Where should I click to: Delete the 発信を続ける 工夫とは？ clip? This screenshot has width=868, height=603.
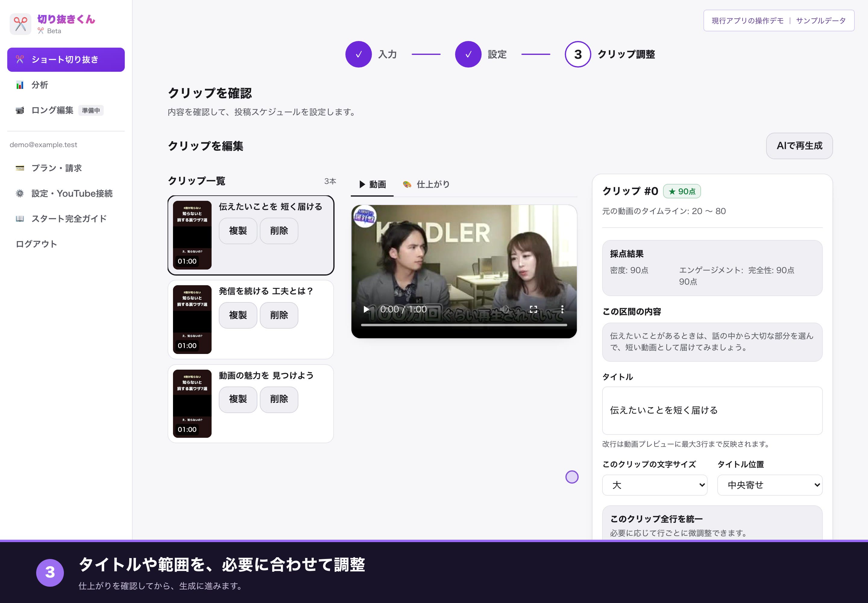[279, 315]
